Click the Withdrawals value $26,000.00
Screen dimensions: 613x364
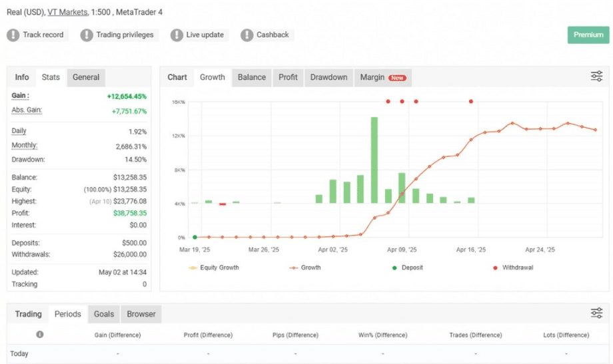pyautogui.click(x=130, y=254)
